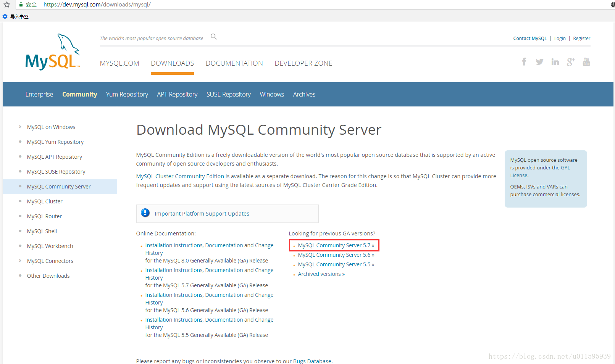Open APT Repository menu item

click(x=177, y=94)
